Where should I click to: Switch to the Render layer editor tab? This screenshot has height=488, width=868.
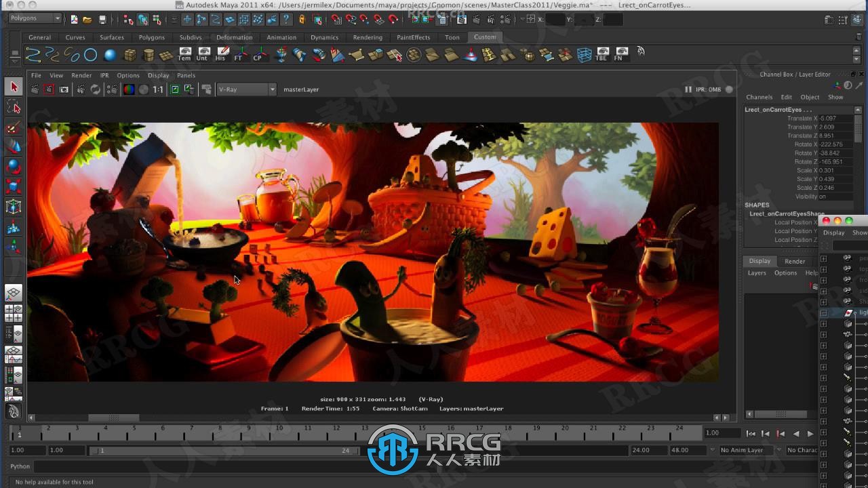pos(795,261)
